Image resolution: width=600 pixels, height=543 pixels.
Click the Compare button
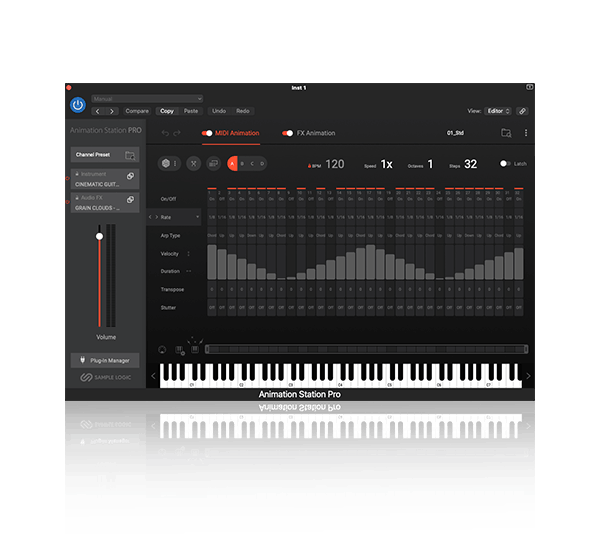coord(137,111)
